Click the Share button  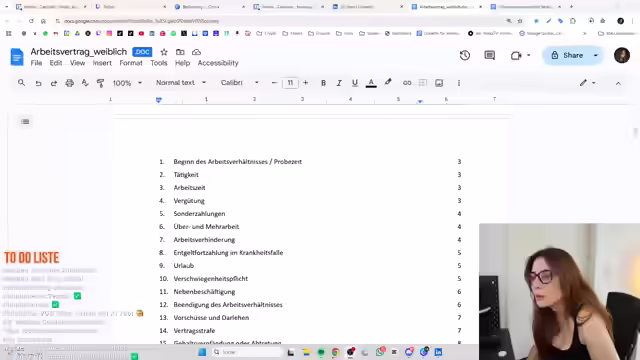click(568, 55)
